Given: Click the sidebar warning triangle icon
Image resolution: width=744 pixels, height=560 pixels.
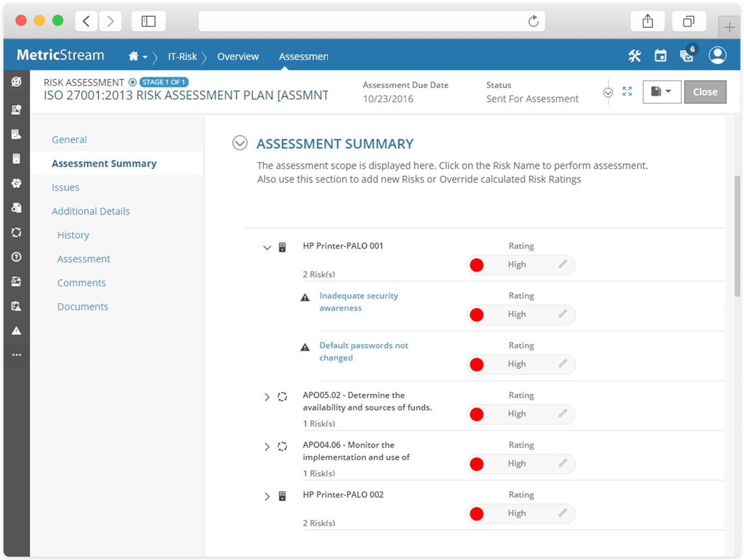Looking at the screenshot, I should tap(17, 331).
